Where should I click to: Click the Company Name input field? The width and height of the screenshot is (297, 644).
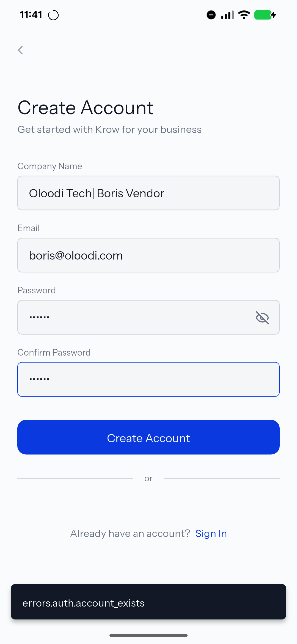(x=148, y=193)
